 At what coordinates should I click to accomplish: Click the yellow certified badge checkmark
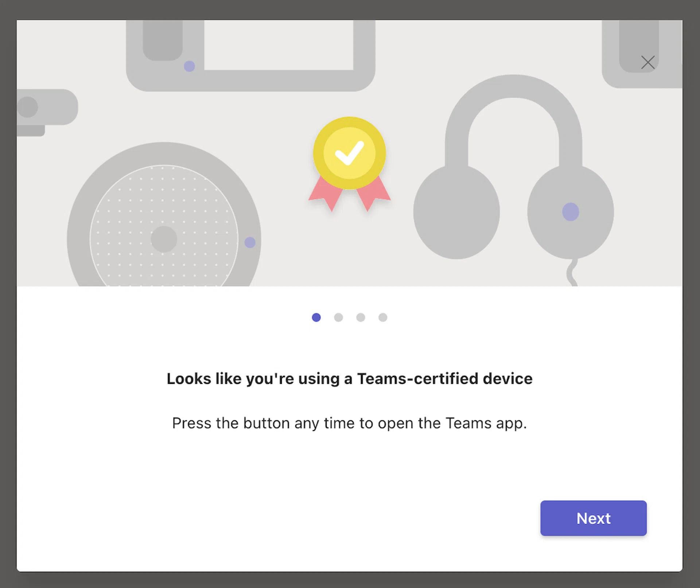(349, 153)
